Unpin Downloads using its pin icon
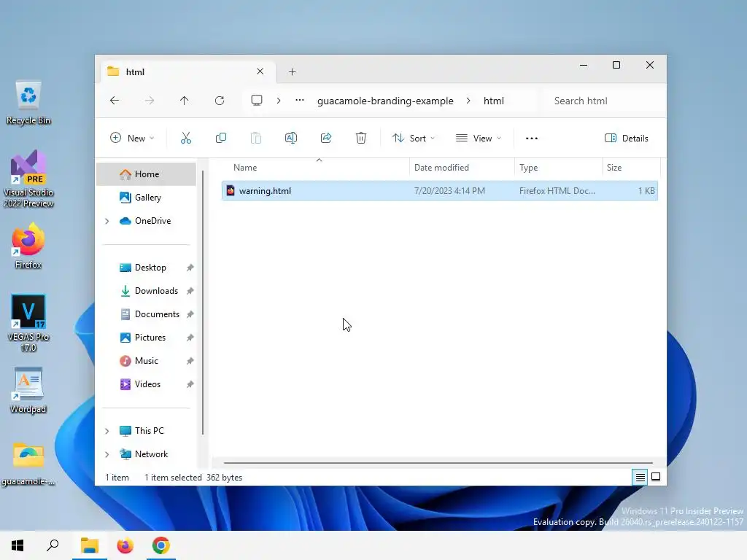 (190, 291)
